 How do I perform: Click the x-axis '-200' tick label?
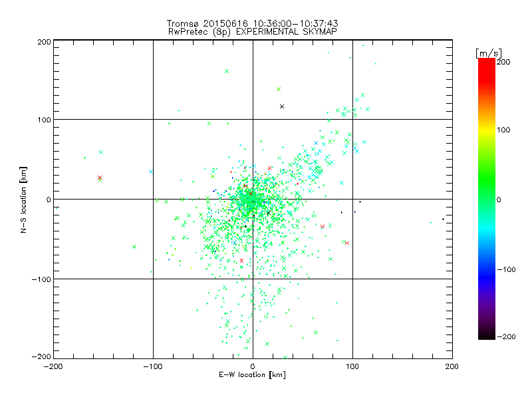click(x=53, y=366)
